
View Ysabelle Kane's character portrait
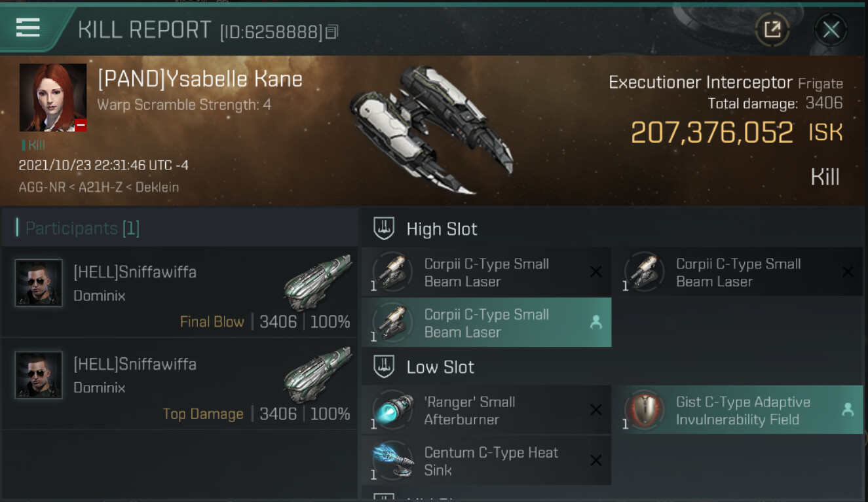pos(52,97)
